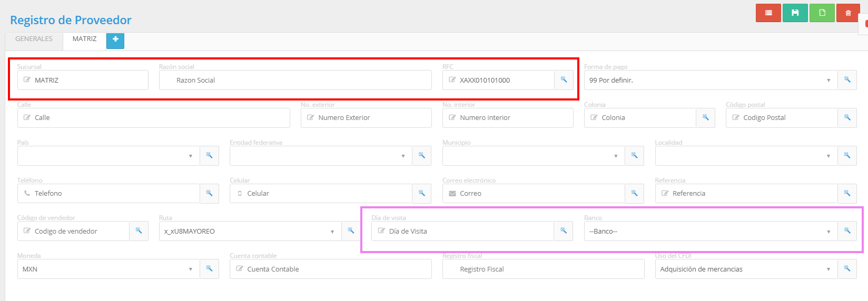Delete record using the red trash button

[848, 13]
